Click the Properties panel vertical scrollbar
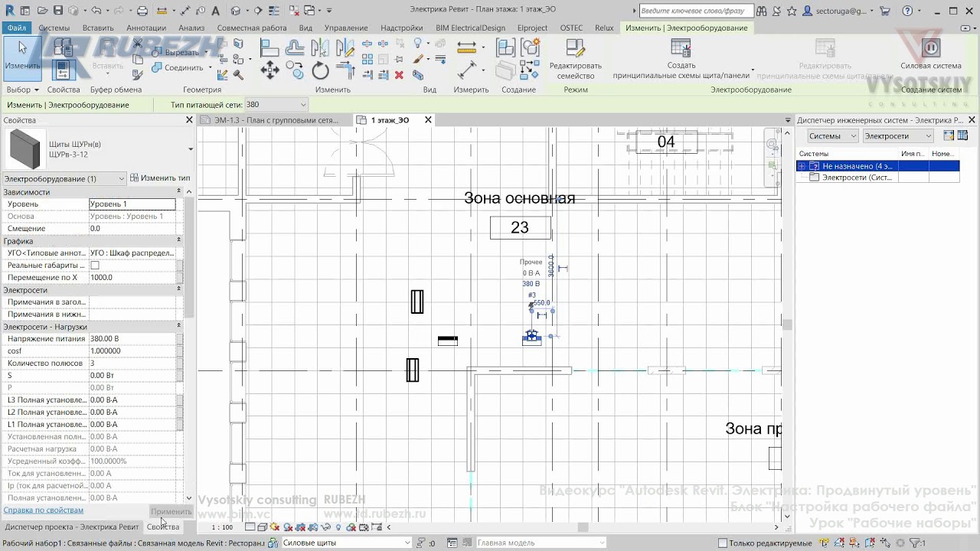980x551 pixels. point(189,256)
